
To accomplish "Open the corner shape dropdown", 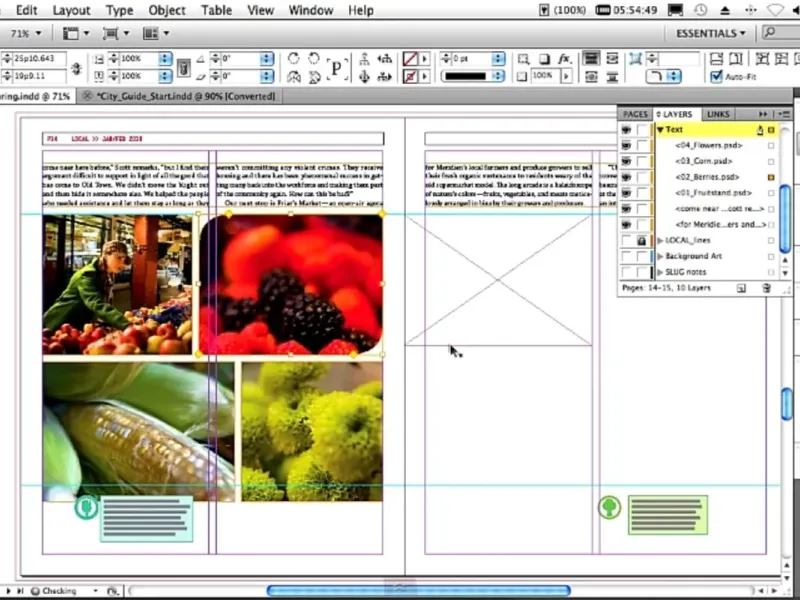I will (x=663, y=77).
